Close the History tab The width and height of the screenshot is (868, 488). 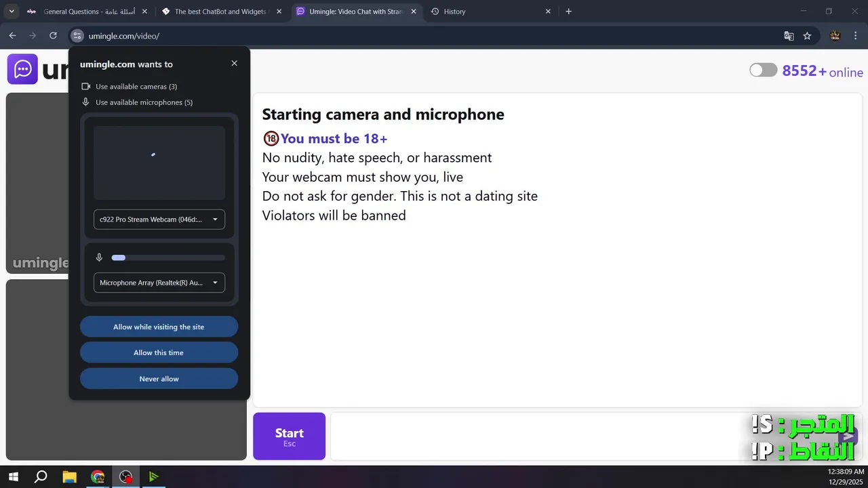coord(548,12)
